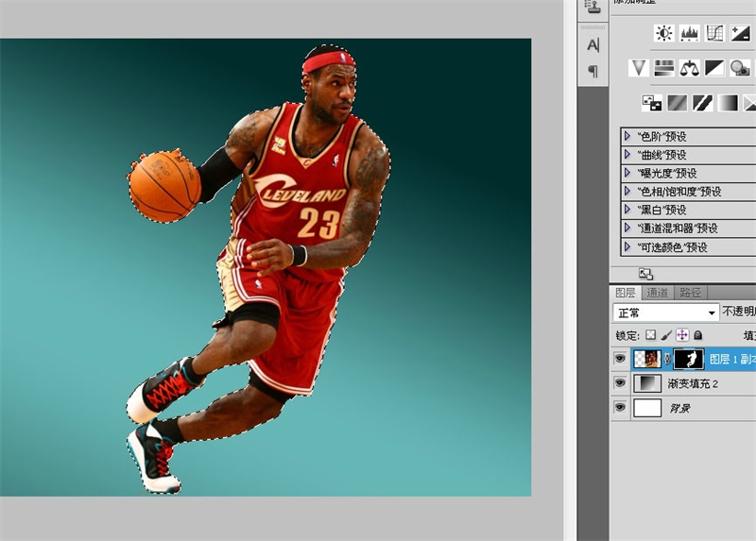Switch to the 路径 tab
This screenshot has height=541, width=756.
coord(690,293)
